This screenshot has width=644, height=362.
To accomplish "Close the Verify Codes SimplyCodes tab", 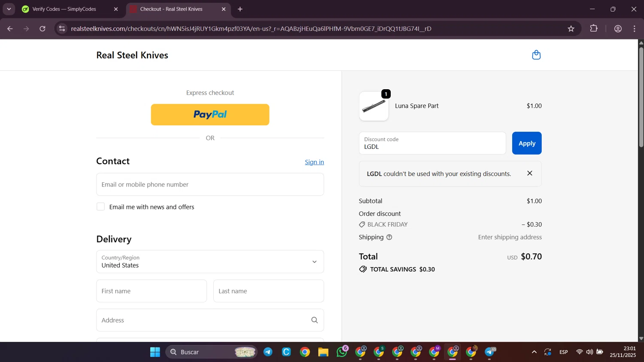I will [116, 9].
